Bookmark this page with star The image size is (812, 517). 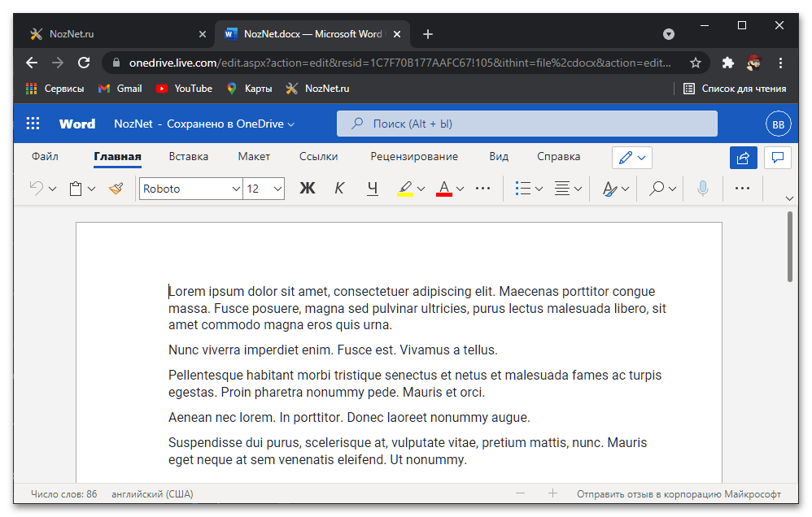tap(695, 63)
